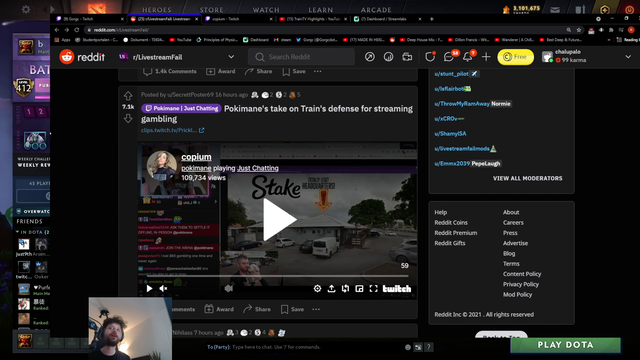Open clip settings gear
The image size is (640, 360).
coord(317,289)
